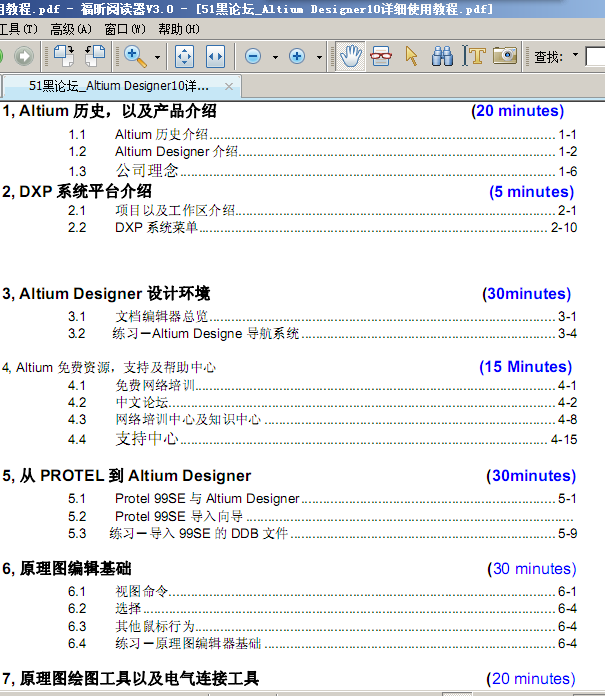Click the blue zoom in plus icon
Viewport: 605px width, 696px height.
coord(297,56)
